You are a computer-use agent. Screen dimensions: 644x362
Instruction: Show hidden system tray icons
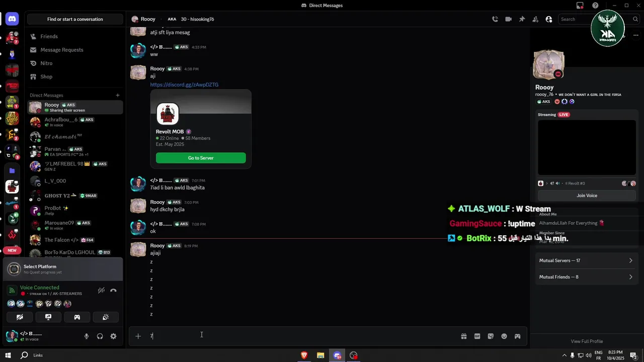pos(564,355)
